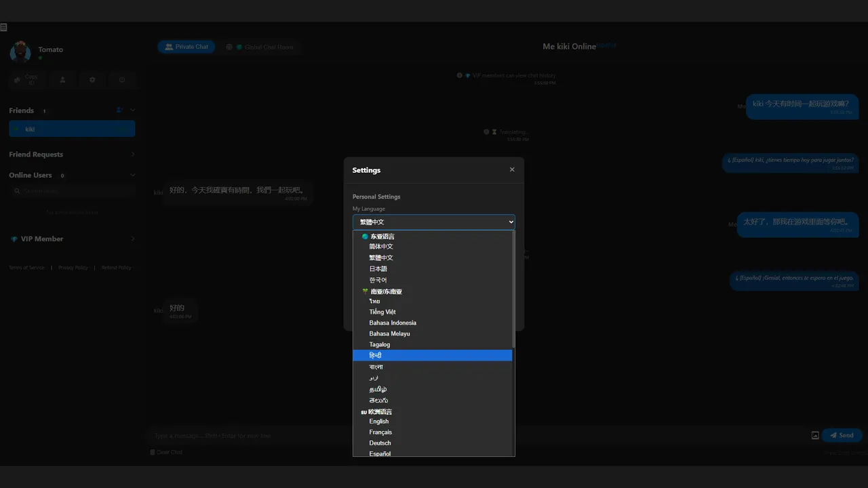Choose 繁體中文 option in the list

(433, 258)
